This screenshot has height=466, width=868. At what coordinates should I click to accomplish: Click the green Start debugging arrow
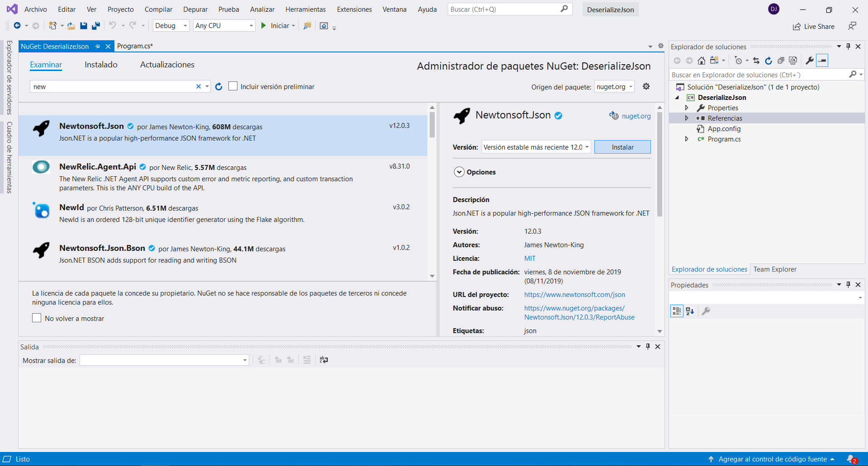pyautogui.click(x=264, y=26)
